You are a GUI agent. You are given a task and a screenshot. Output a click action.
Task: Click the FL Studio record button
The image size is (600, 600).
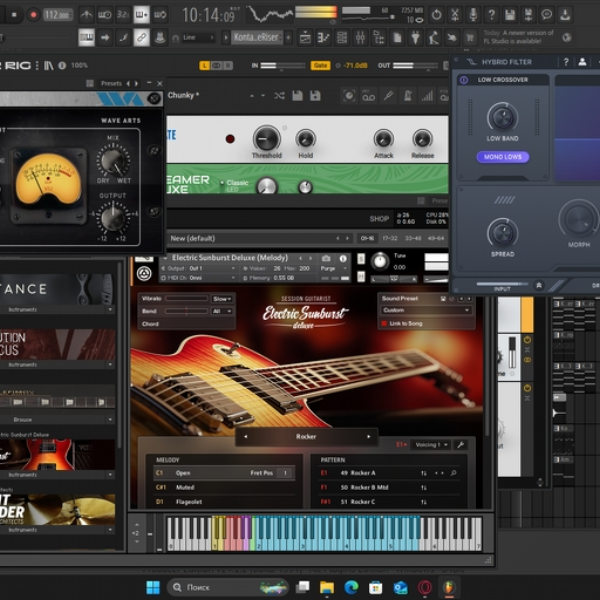pos(33,15)
